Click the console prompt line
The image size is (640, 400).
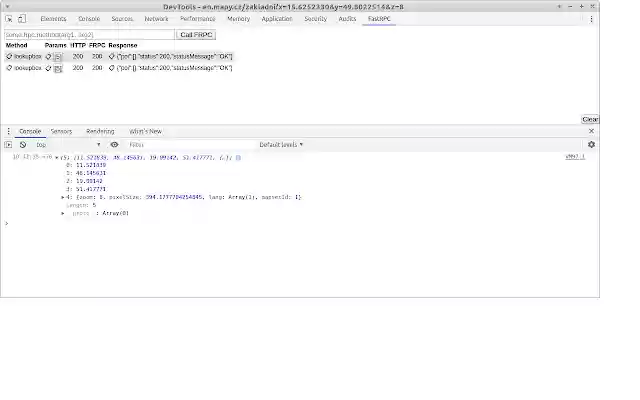coord(300,223)
